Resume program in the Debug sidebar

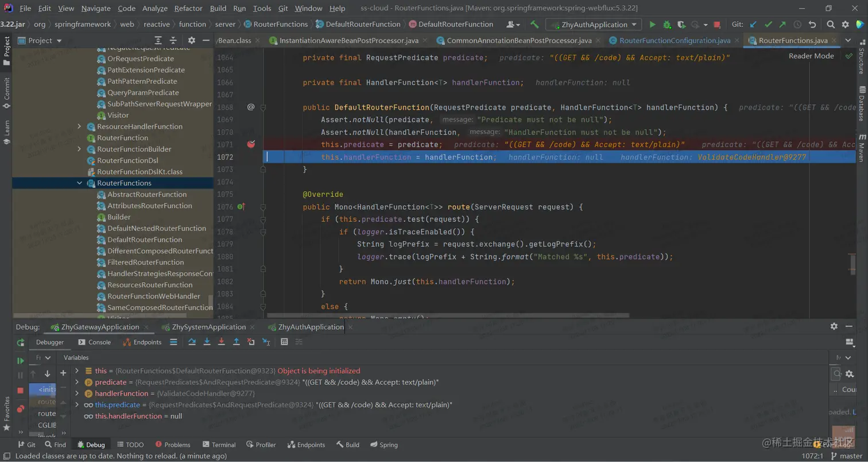(21, 361)
